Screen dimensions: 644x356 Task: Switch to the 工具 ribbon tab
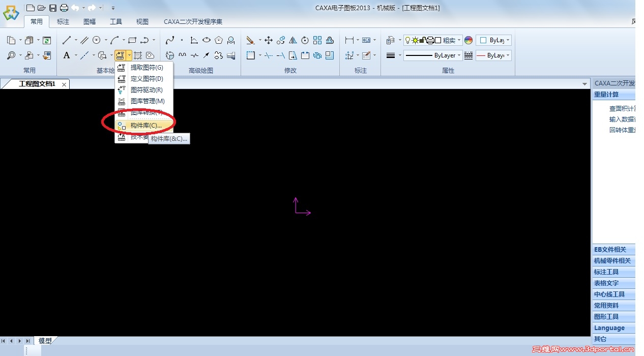[x=116, y=22]
